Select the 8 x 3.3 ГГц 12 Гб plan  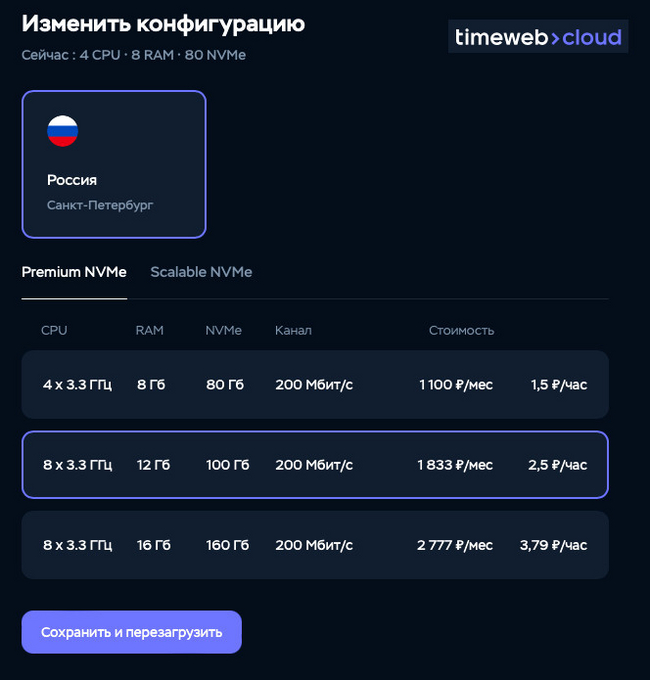coord(314,465)
